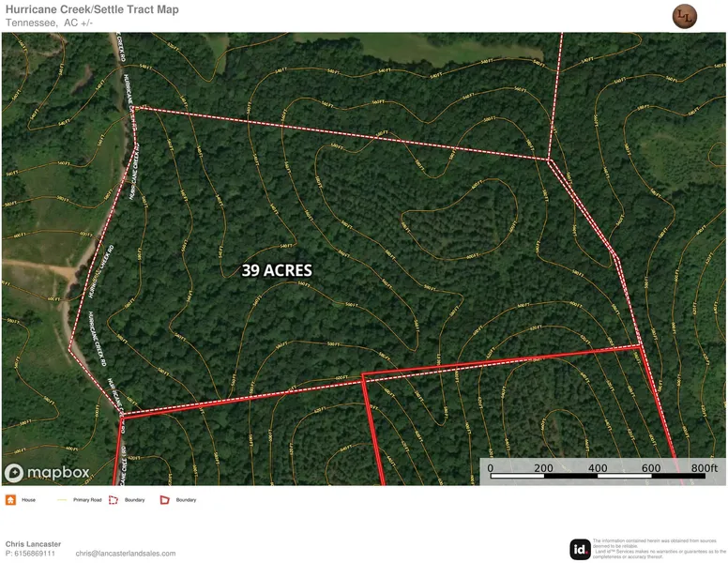Click the Land id disclaimer text
The image size is (728, 563).
(659, 549)
